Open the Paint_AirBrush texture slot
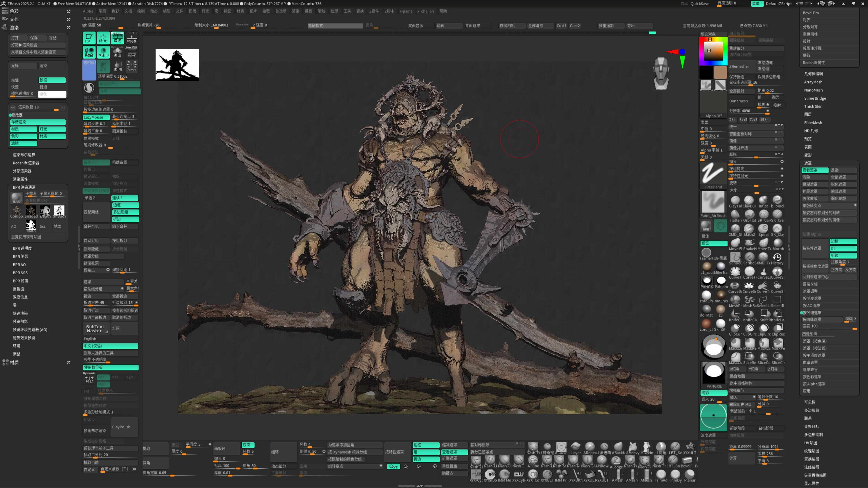 point(713,204)
